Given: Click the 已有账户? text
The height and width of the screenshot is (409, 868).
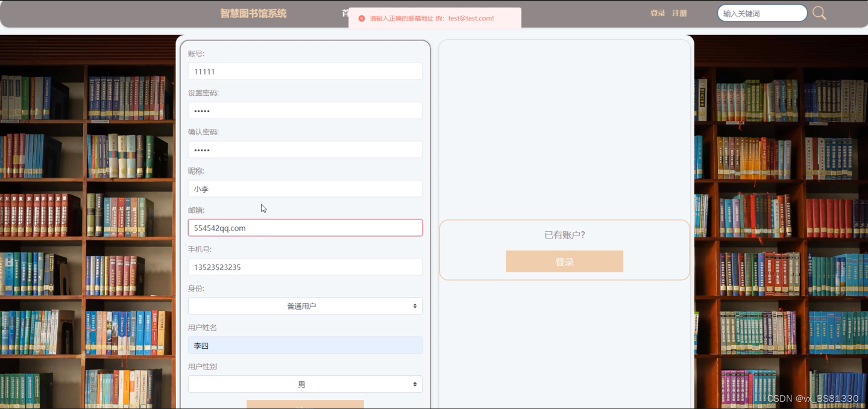Looking at the screenshot, I should coord(565,235).
